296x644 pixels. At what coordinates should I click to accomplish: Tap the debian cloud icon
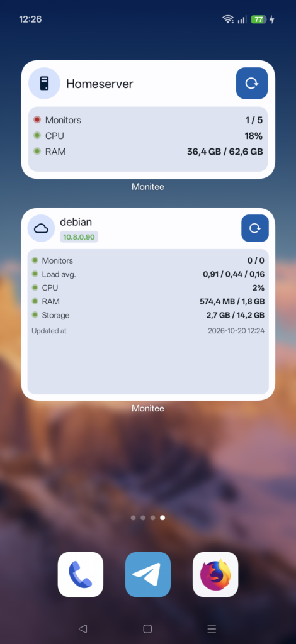[41, 228]
